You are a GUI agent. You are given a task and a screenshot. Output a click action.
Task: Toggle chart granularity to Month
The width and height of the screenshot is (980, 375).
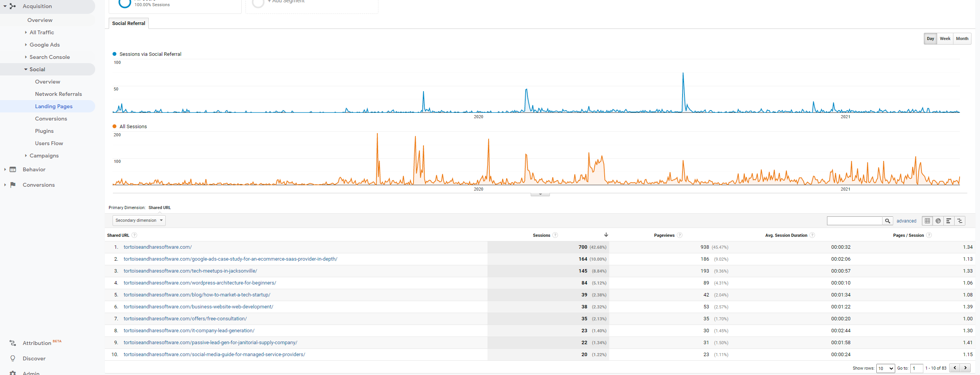point(962,39)
